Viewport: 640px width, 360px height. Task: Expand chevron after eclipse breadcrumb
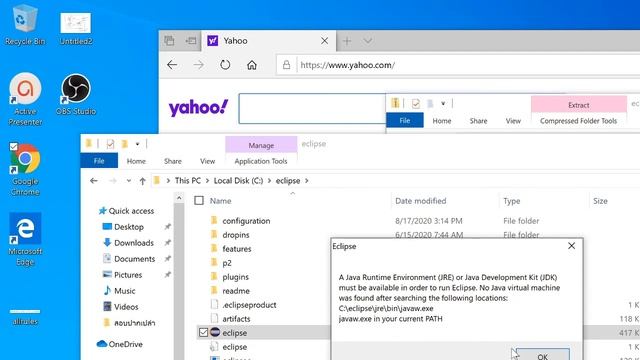pos(307,180)
